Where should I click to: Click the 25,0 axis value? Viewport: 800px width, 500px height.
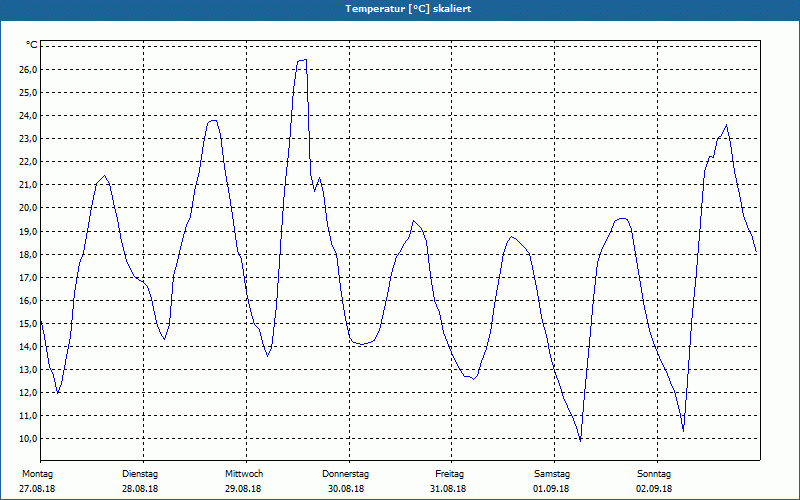tap(28, 92)
